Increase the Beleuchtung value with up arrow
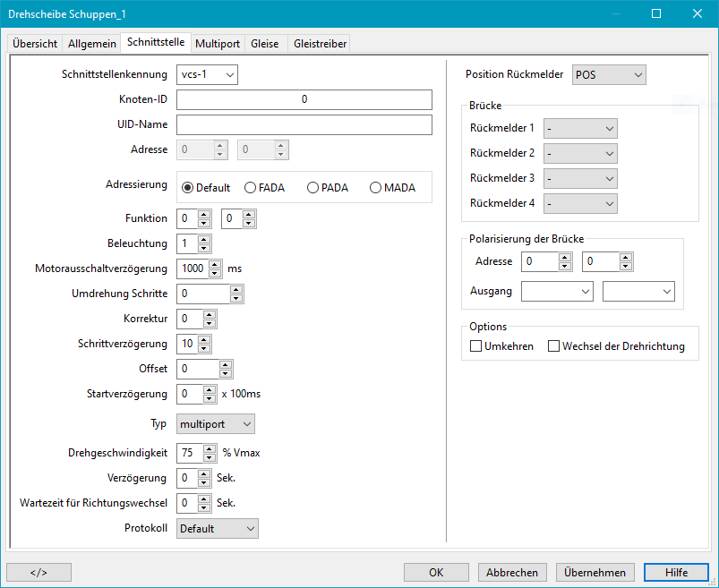This screenshot has height=588, width=719. click(x=204, y=239)
